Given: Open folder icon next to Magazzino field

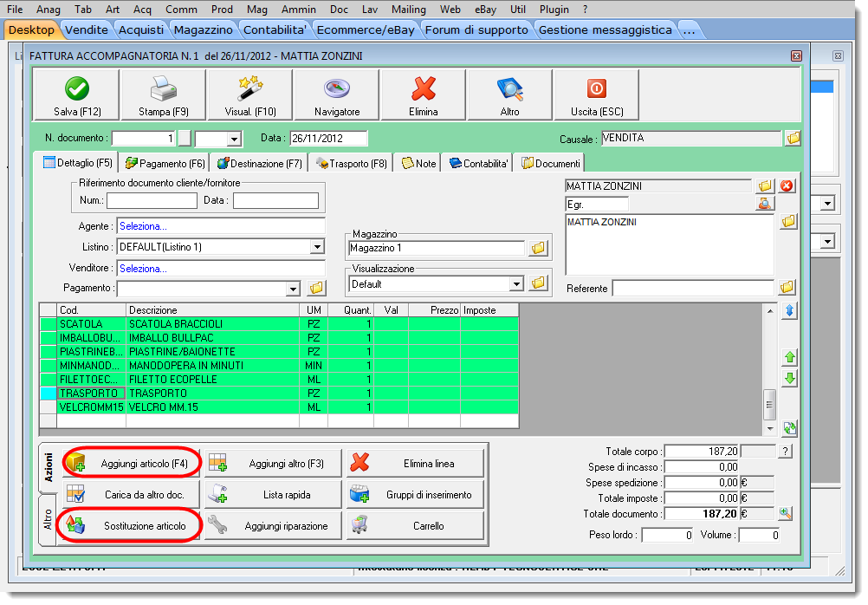Looking at the screenshot, I should (x=538, y=249).
